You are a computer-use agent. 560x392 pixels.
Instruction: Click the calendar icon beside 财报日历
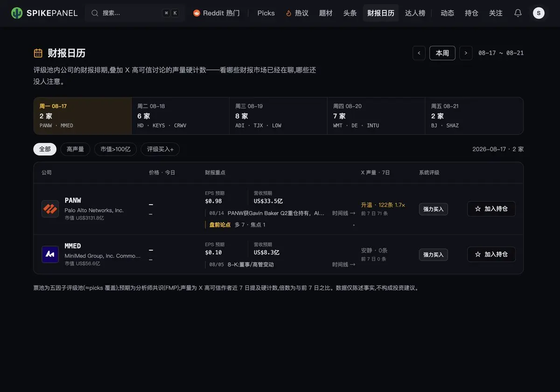pos(38,53)
